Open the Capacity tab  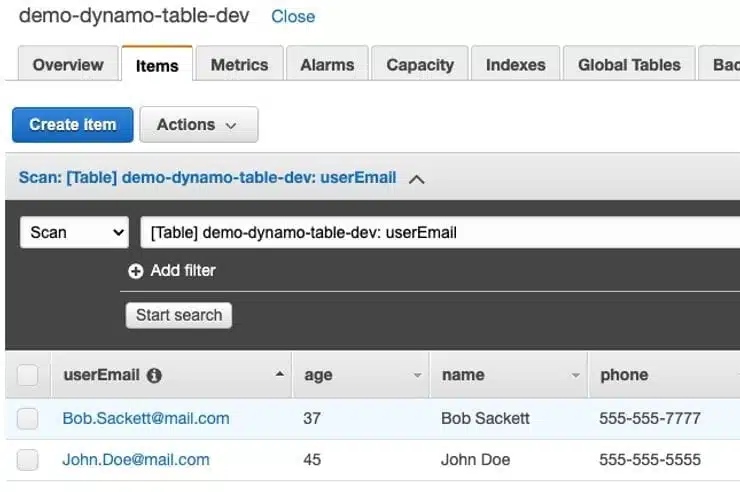[420, 65]
